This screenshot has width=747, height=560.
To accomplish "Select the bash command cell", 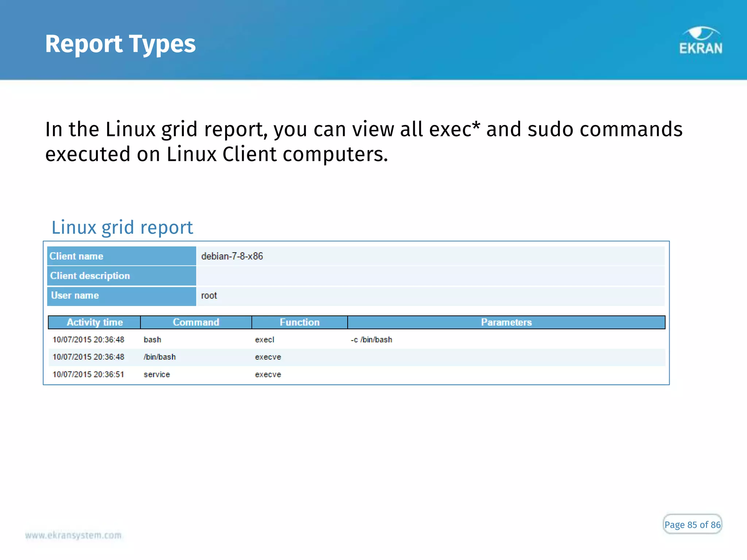I will (152, 340).
